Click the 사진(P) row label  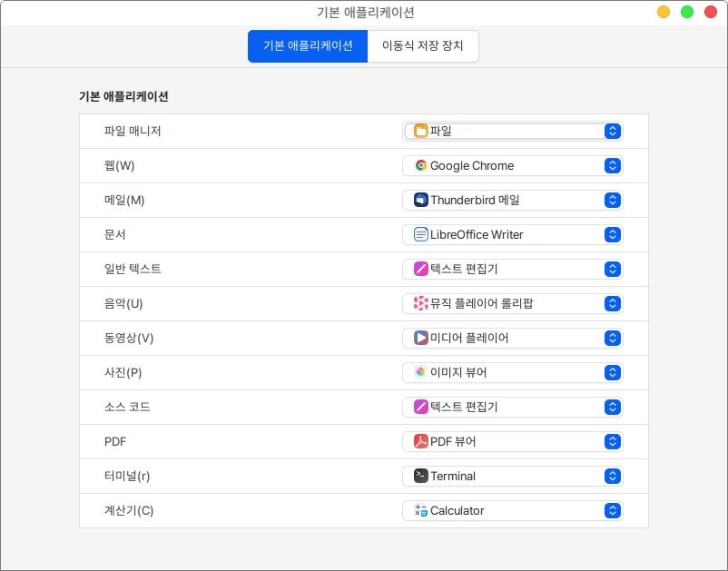(x=123, y=372)
